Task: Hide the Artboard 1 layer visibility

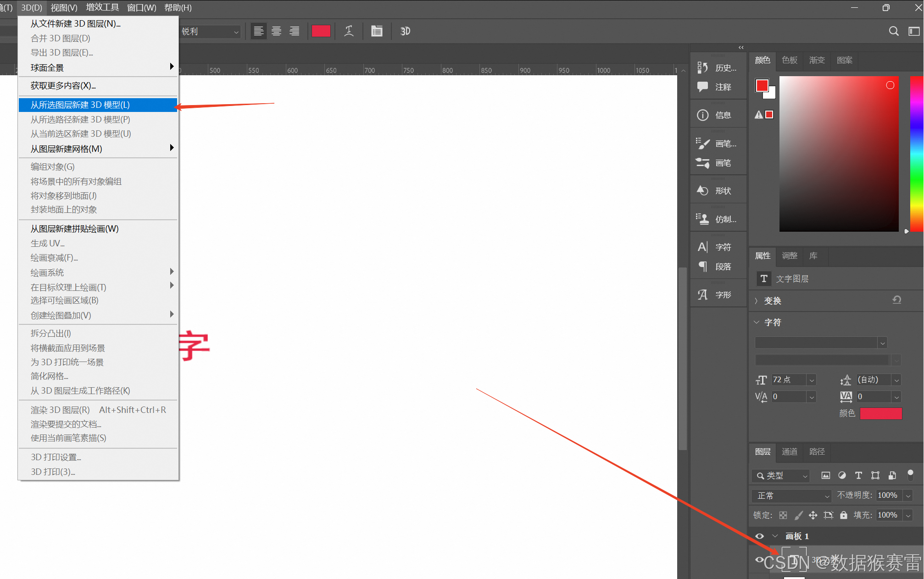Action: [x=759, y=536]
